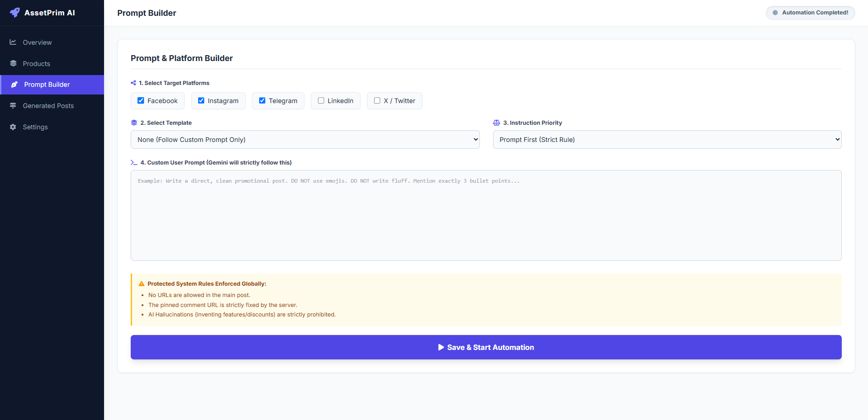The image size is (868, 420).
Task: Focus the Custom User Prompt text area
Action: (486, 215)
